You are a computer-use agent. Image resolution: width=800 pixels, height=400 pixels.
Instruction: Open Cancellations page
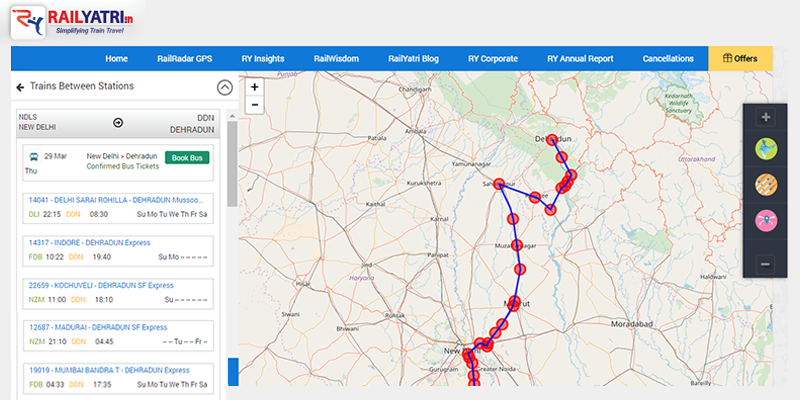click(668, 59)
